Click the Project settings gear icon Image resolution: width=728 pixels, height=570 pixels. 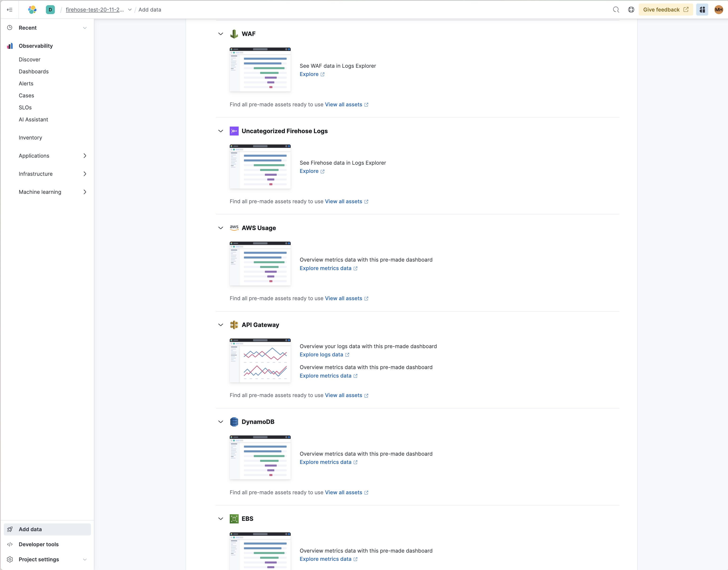(10, 559)
